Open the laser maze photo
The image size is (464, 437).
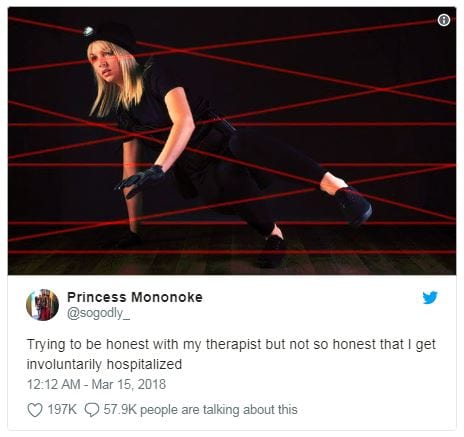pos(232,141)
